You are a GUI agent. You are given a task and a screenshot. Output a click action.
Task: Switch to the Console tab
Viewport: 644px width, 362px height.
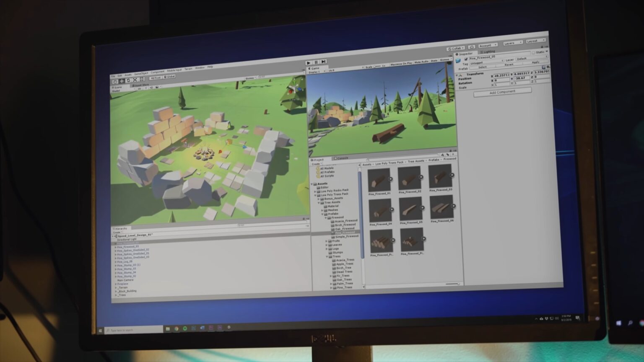click(x=342, y=158)
